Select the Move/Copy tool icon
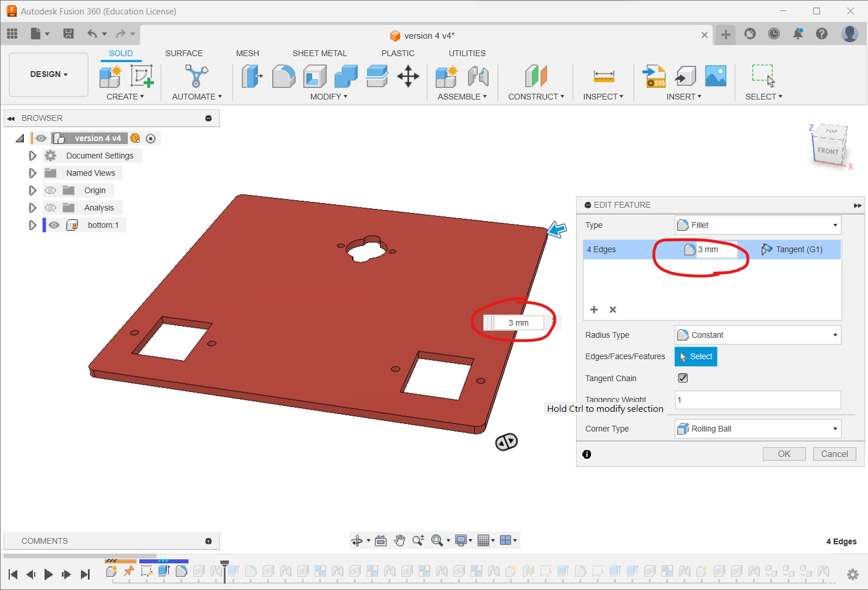This screenshot has width=868, height=590. pyautogui.click(x=408, y=76)
